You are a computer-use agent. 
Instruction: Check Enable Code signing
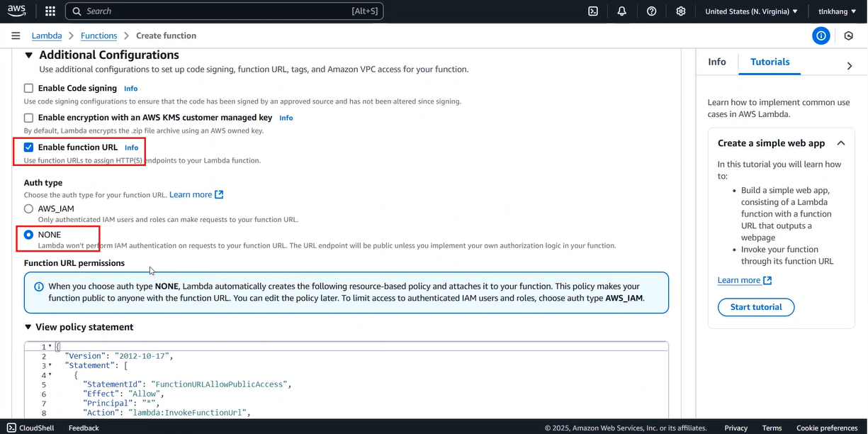point(29,89)
